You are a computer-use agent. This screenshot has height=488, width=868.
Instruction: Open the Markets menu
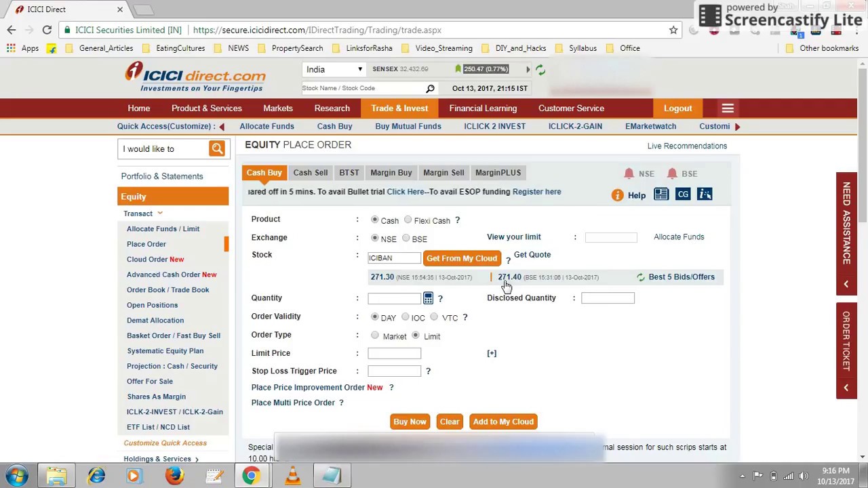tap(278, 108)
